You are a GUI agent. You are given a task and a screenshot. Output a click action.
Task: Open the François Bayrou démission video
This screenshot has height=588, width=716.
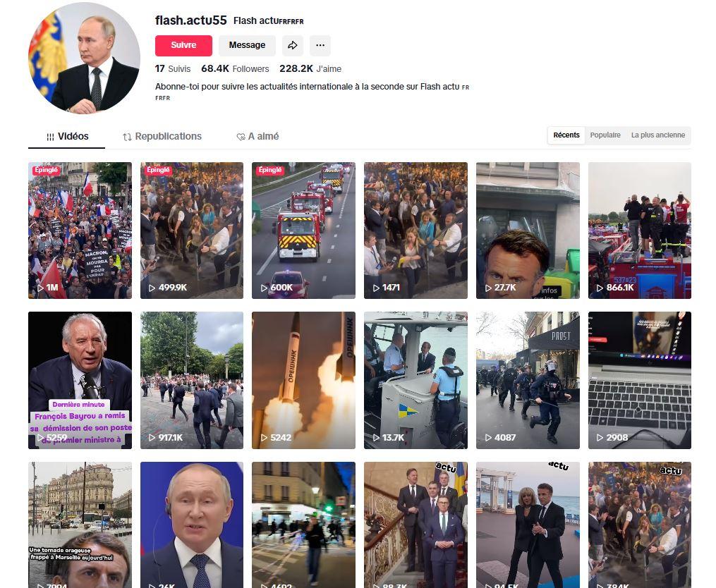[80, 380]
